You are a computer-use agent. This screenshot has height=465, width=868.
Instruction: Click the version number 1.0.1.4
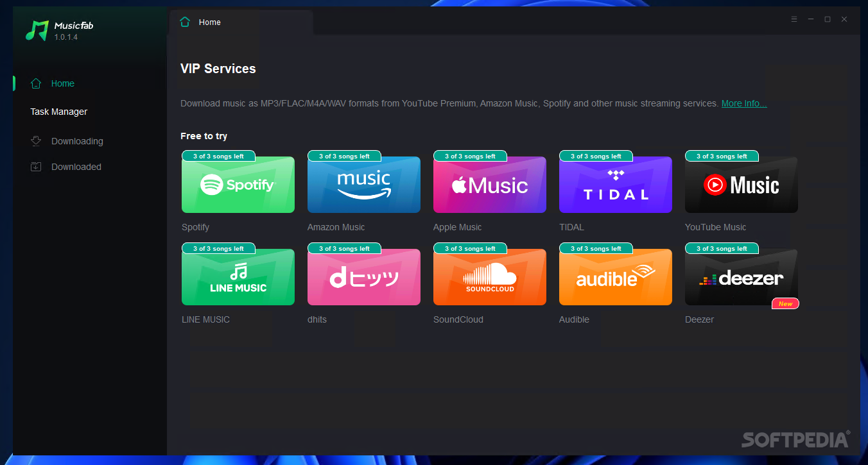coord(66,37)
